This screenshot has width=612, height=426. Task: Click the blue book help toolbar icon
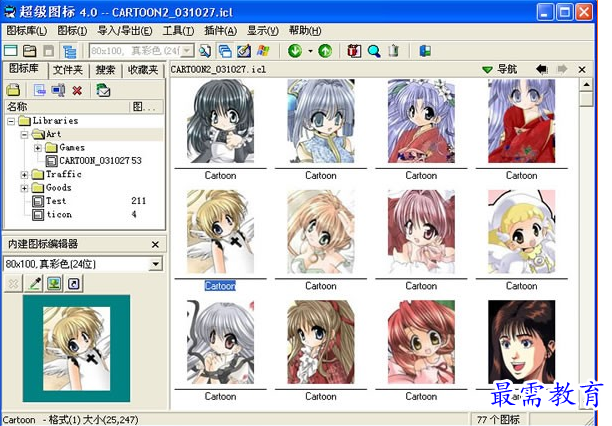[425, 51]
